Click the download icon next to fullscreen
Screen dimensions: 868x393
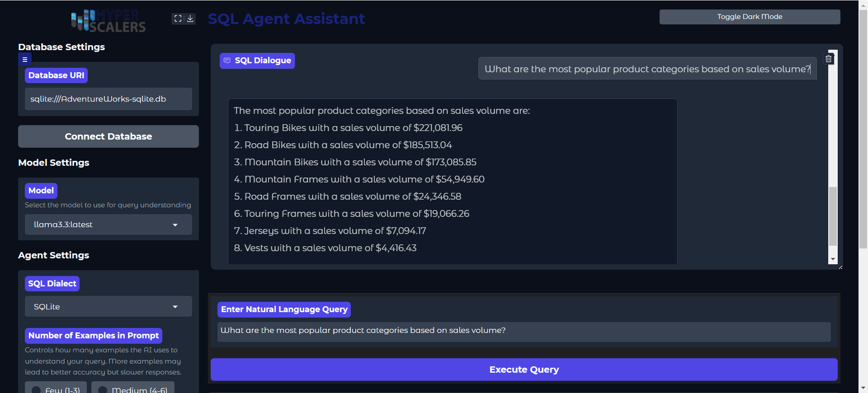[x=190, y=19]
